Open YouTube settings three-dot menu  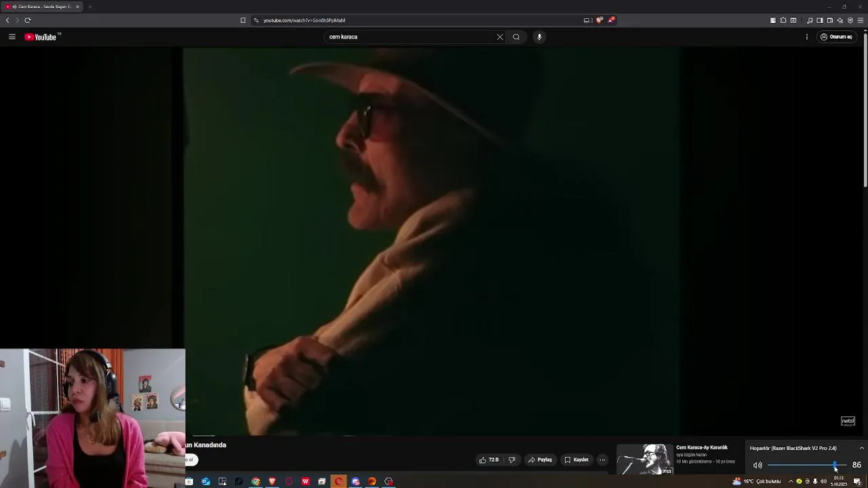[x=807, y=37]
